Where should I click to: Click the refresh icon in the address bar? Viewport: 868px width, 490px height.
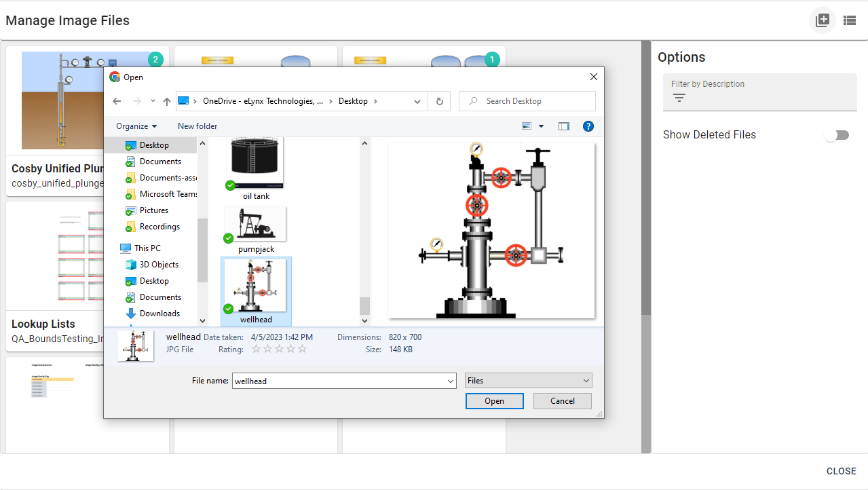[438, 100]
